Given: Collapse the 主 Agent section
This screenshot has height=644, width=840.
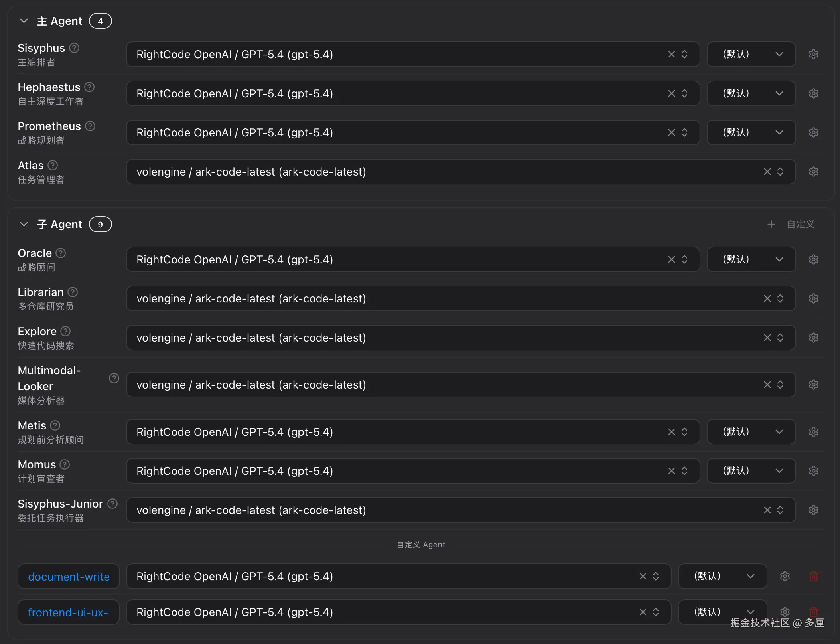Looking at the screenshot, I should [24, 21].
